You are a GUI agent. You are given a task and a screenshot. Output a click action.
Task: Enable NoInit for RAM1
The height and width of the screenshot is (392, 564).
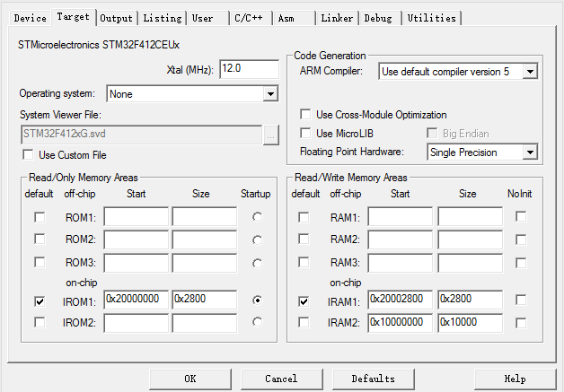point(521,216)
